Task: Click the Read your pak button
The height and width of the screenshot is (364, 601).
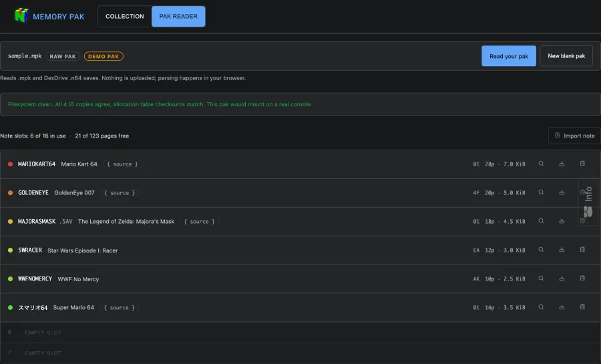Action: pyautogui.click(x=509, y=56)
